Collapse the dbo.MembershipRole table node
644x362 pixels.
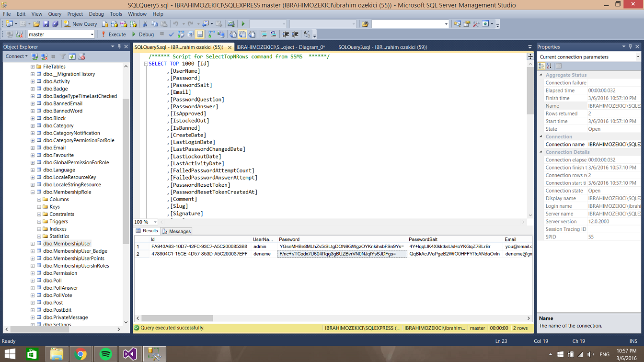pyautogui.click(x=33, y=192)
